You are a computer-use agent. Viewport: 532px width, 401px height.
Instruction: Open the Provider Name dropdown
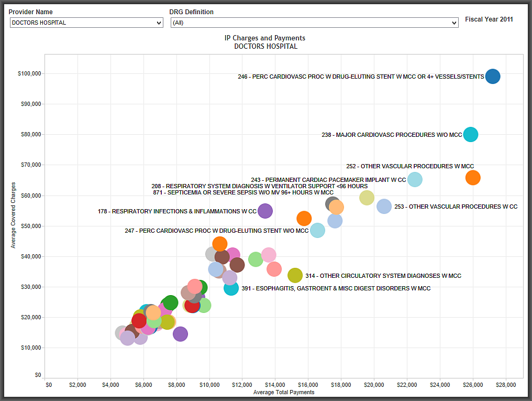(86, 23)
